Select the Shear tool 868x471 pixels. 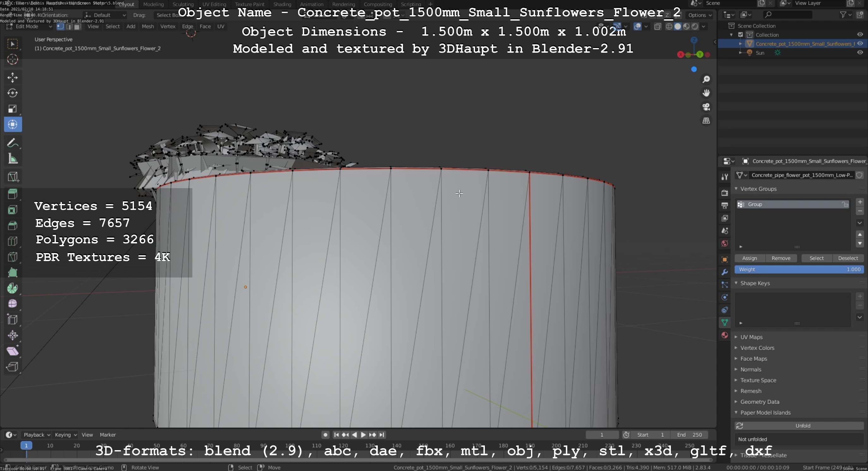[x=12, y=351]
